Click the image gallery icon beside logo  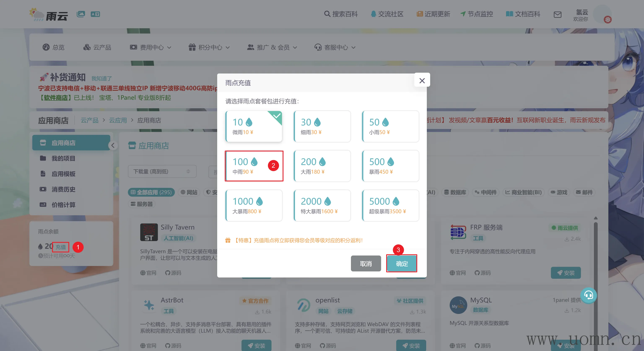pyautogui.click(x=81, y=14)
